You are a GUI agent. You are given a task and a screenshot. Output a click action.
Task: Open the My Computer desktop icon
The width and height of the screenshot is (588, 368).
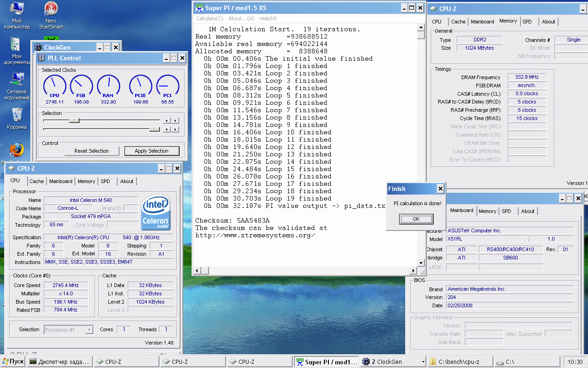(17, 15)
